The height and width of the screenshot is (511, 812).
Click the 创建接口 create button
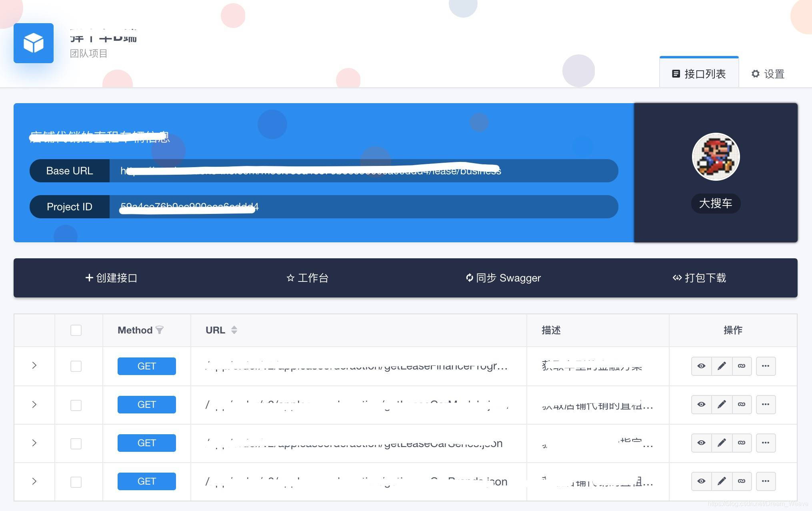click(111, 278)
